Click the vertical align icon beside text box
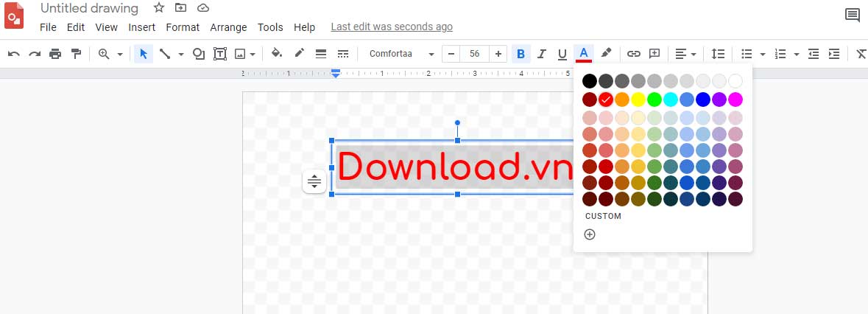Image resolution: width=868 pixels, height=314 pixels. tap(314, 181)
